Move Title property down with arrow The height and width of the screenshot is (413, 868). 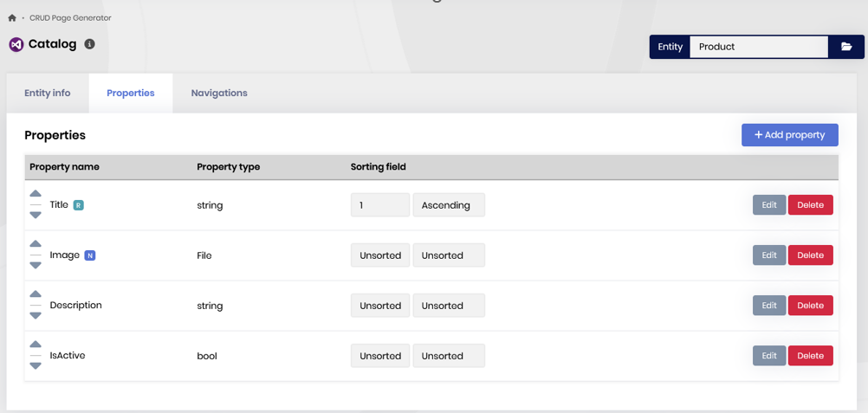tap(36, 215)
